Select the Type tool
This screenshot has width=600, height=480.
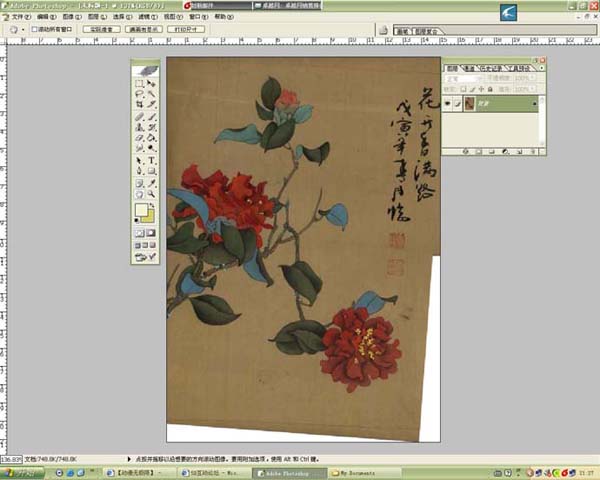(x=151, y=160)
